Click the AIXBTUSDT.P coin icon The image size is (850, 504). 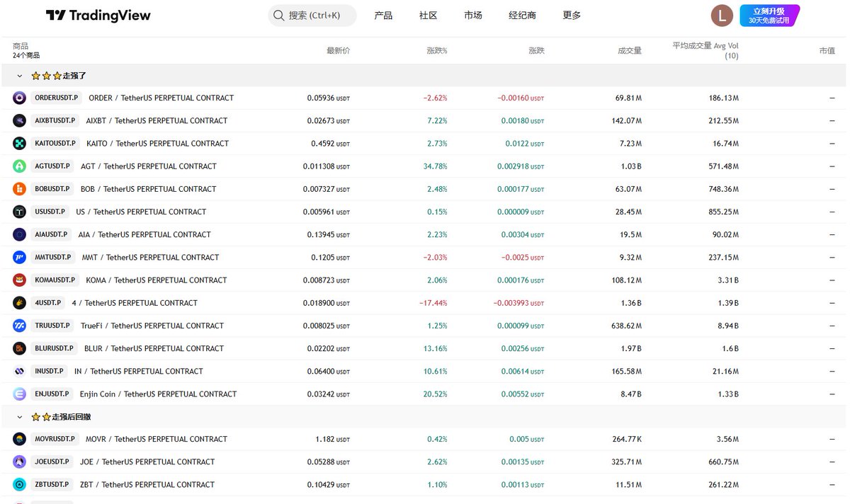pyautogui.click(x=20, y=121)
